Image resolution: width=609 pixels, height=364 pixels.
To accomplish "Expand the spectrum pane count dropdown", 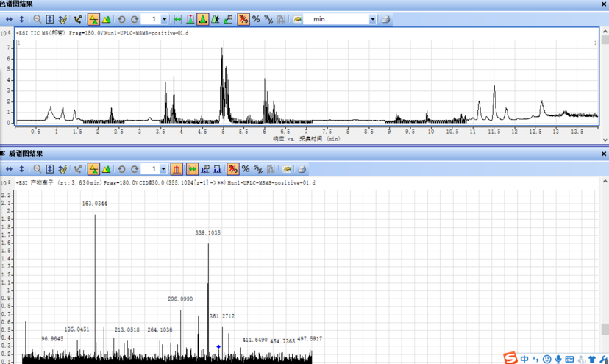I will [x=164, y=169].
